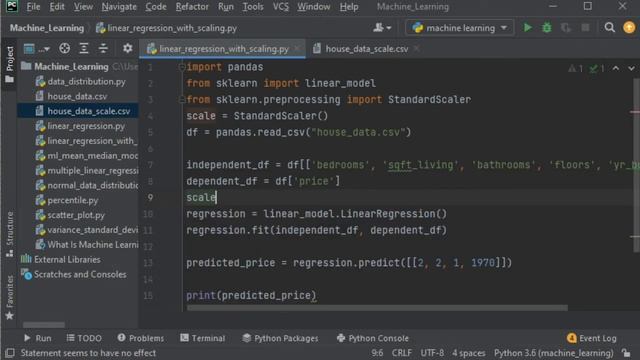This screenshot has height=360, width=640.
Task: Collapse the import block fold marker
Action: (x=182, y=67)
